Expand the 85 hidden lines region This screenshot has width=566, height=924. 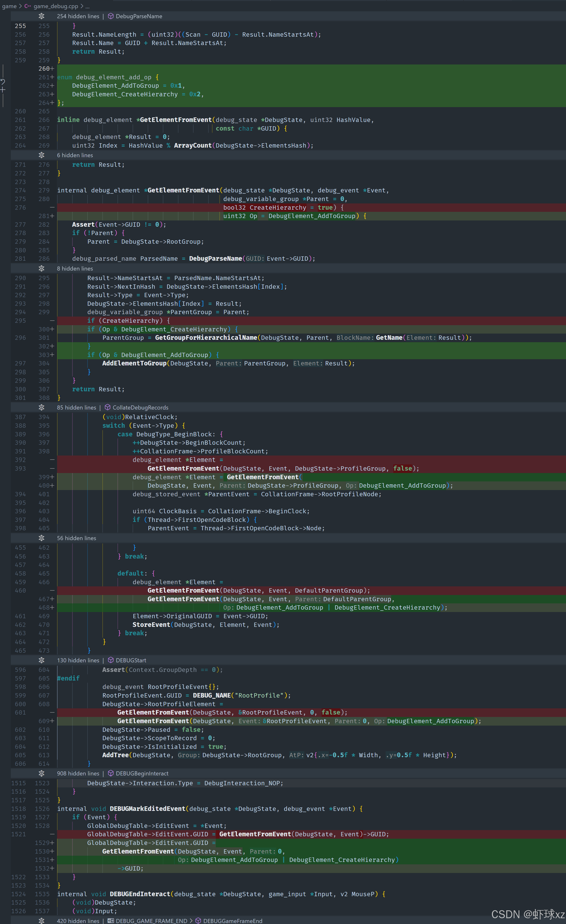41,407
